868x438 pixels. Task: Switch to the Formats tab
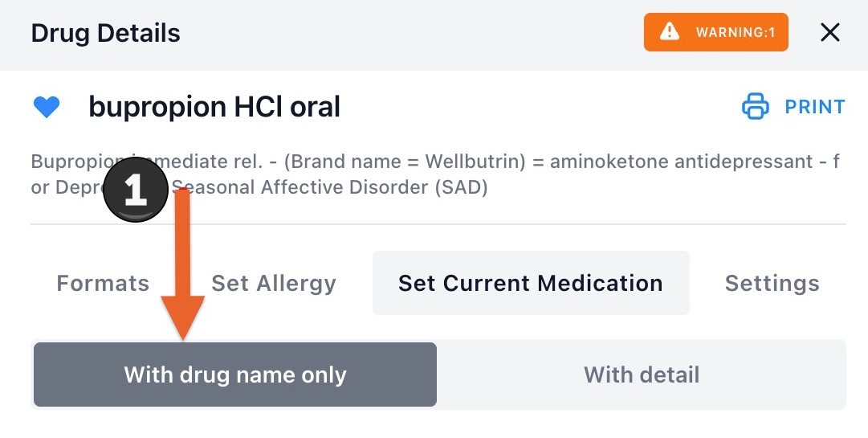103,283
